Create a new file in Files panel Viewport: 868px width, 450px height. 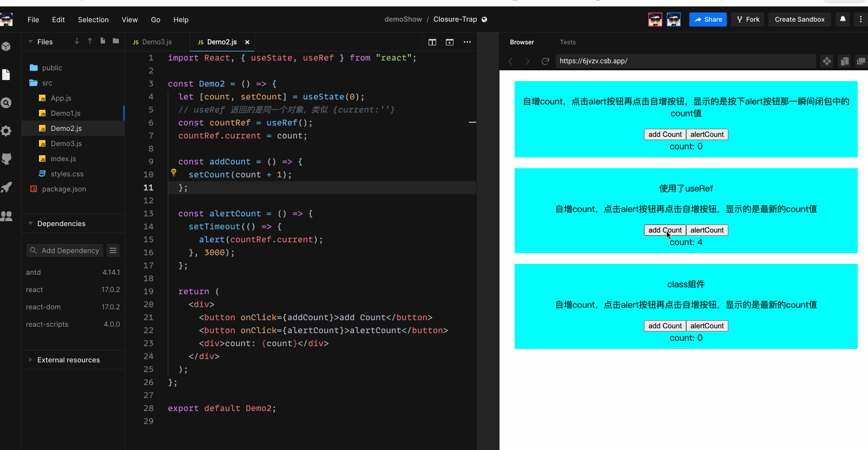pyautogui.click(x=103, y=41)
